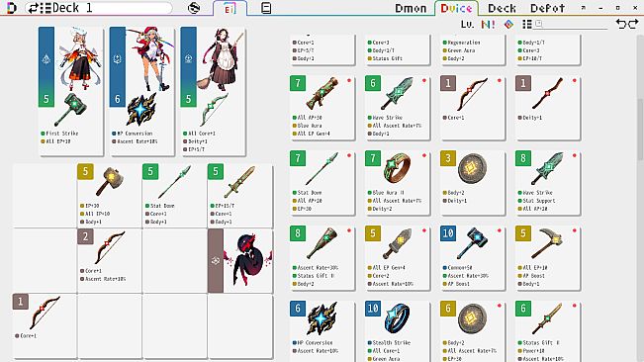Click the globe sync icon

point(194,8)
